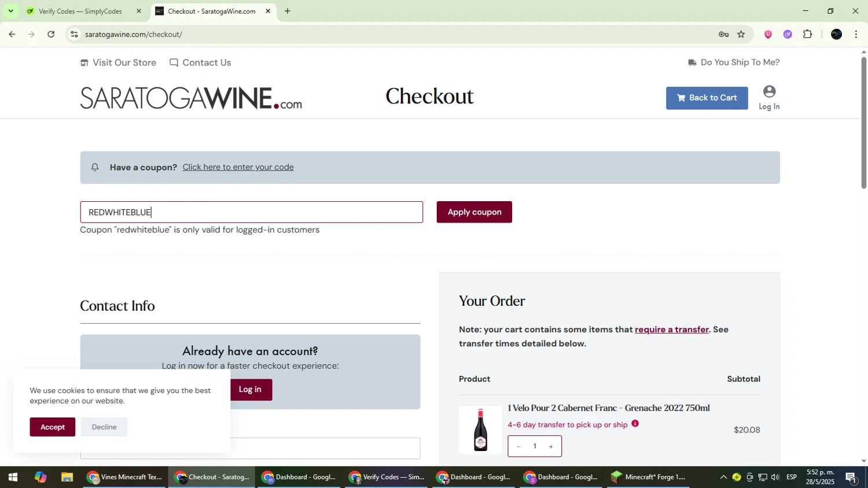Open the purple circular extension icon
868x488 pixels.
pyautogui.click(x=788, y=34)
